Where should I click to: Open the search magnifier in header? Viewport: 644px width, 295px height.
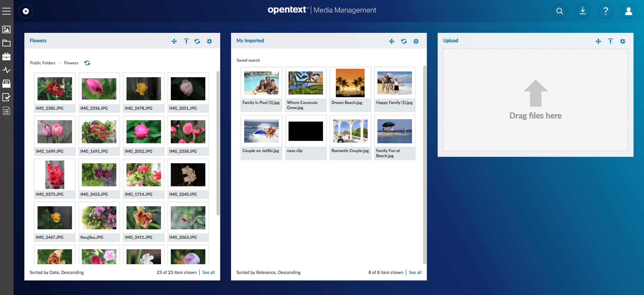[560, 11]
